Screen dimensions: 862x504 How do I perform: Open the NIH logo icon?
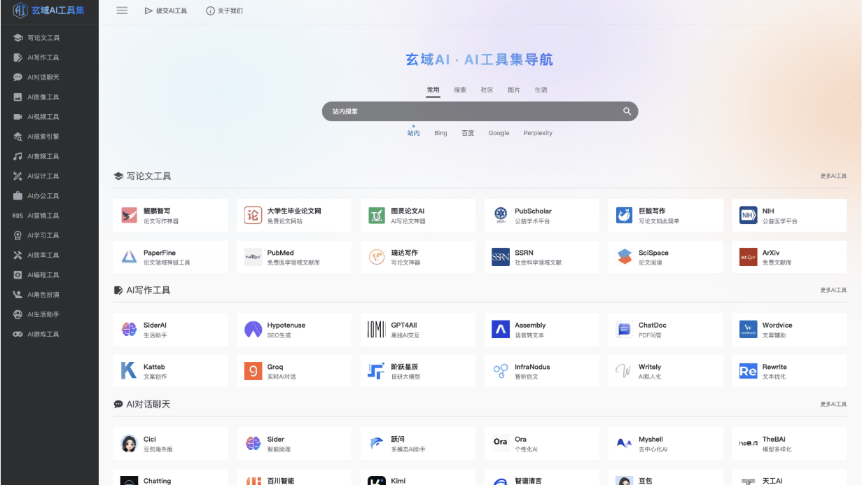pos(748,216)
